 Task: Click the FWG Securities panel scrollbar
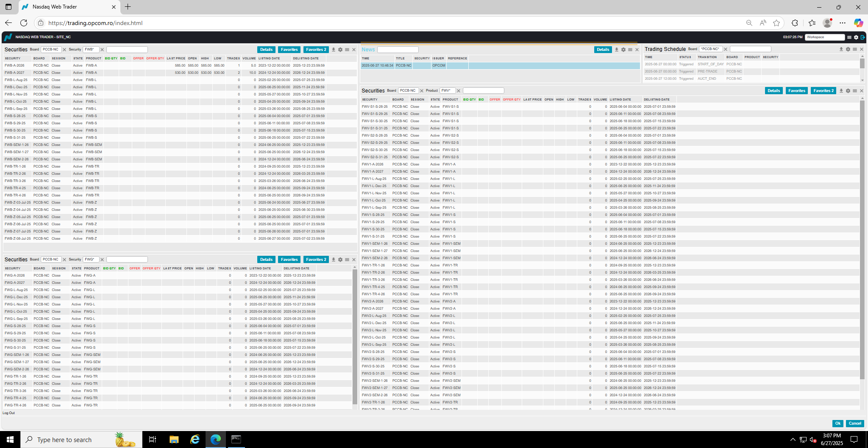[355, 336]
